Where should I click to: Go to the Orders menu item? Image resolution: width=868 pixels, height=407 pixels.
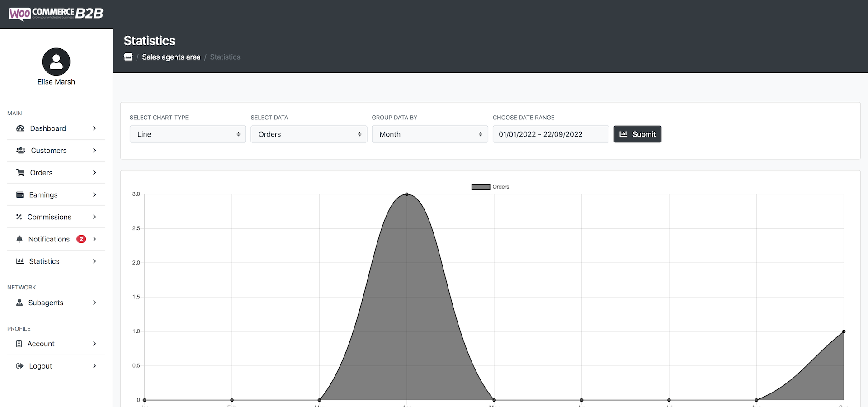click(x=56, y=173)
